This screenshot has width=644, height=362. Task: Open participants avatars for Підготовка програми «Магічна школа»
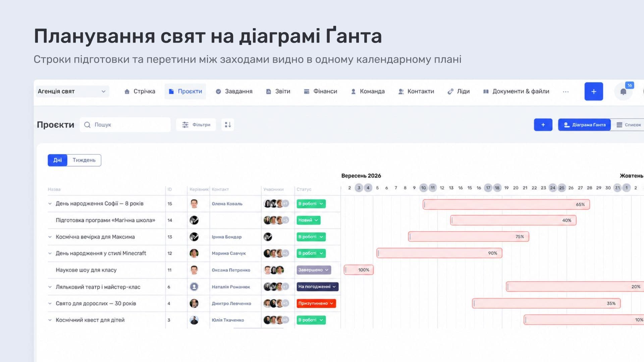point(276,220)
